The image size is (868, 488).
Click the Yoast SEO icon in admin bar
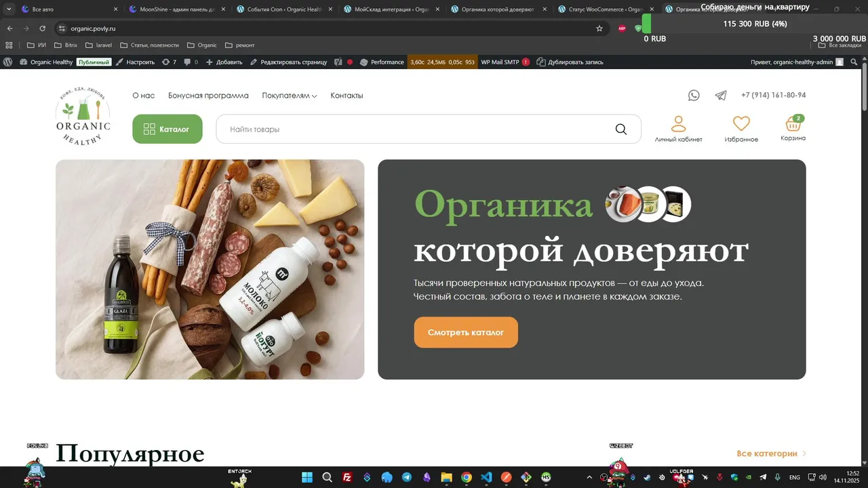[338, 62]
